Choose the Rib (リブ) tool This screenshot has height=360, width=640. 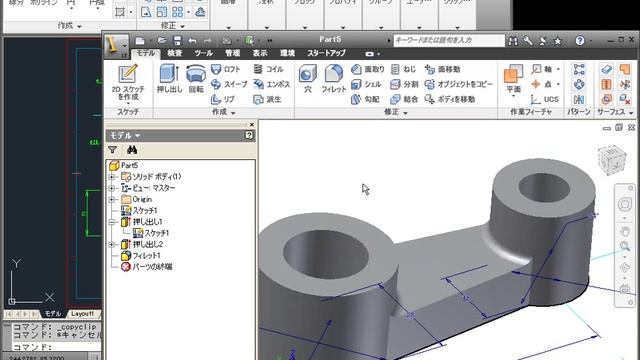(x=223, y=99)
